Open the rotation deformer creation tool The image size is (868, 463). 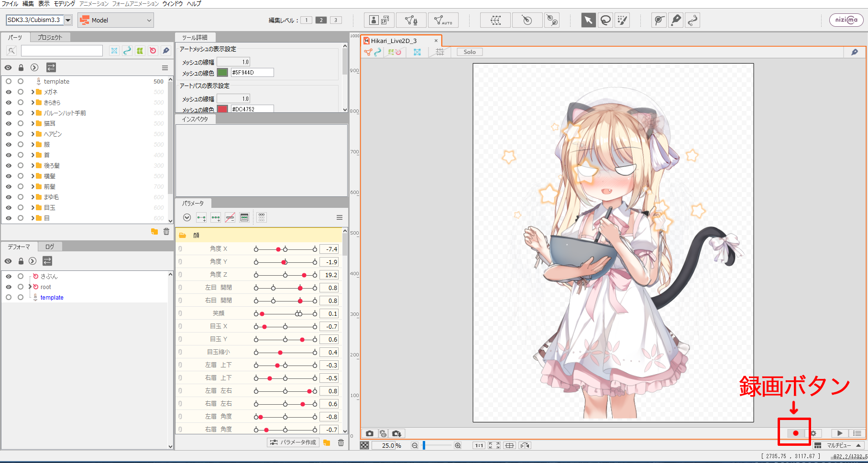coord(552,20)
